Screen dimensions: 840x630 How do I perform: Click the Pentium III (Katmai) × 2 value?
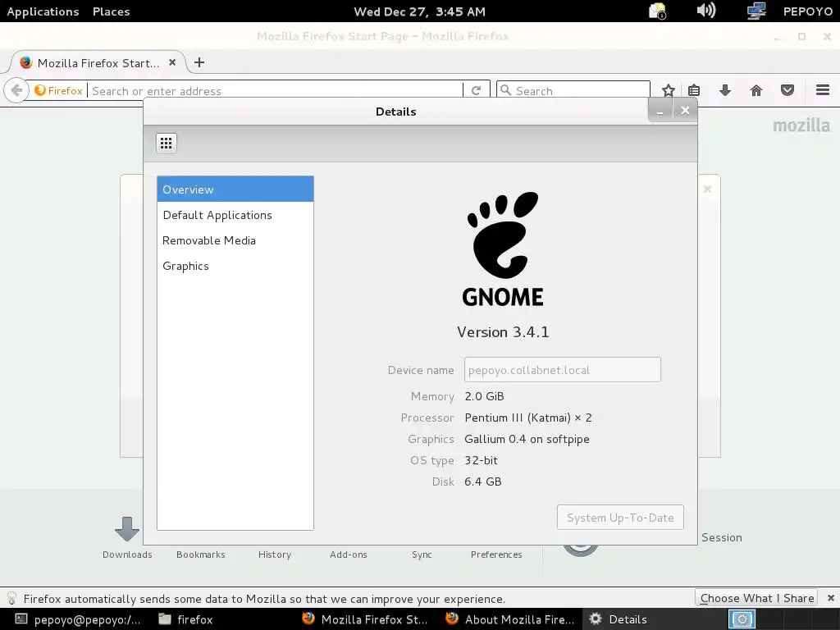pyautogui.click(x=528, y=418)
